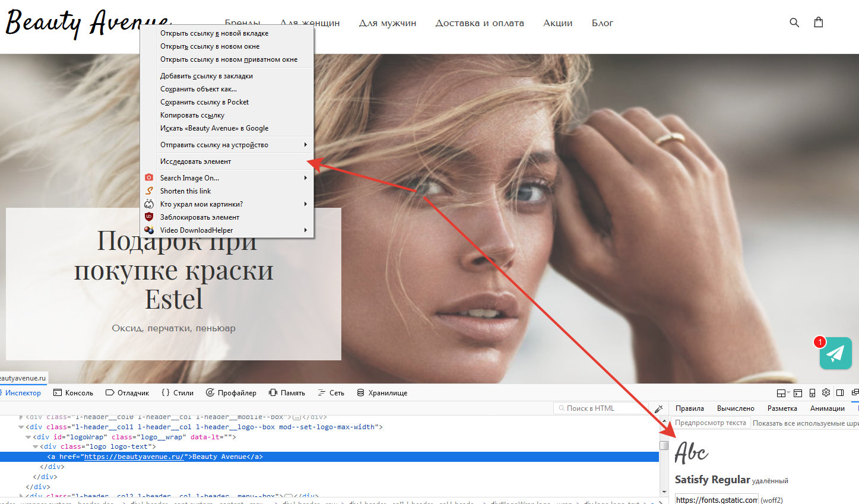Click the Shorten this link extension icon

(149, 191)
